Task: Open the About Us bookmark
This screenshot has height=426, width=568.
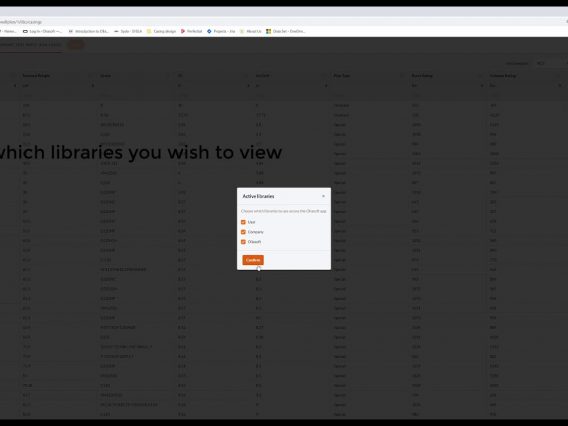Action: point(251,32)
